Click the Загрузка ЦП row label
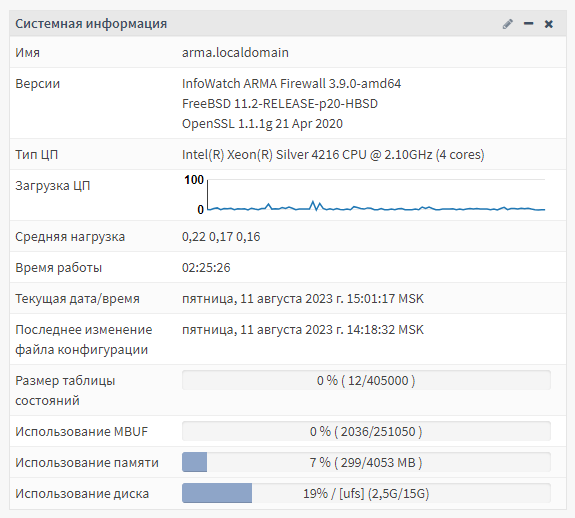The height and width of the screenshot is (518, 575). point(52,185)
